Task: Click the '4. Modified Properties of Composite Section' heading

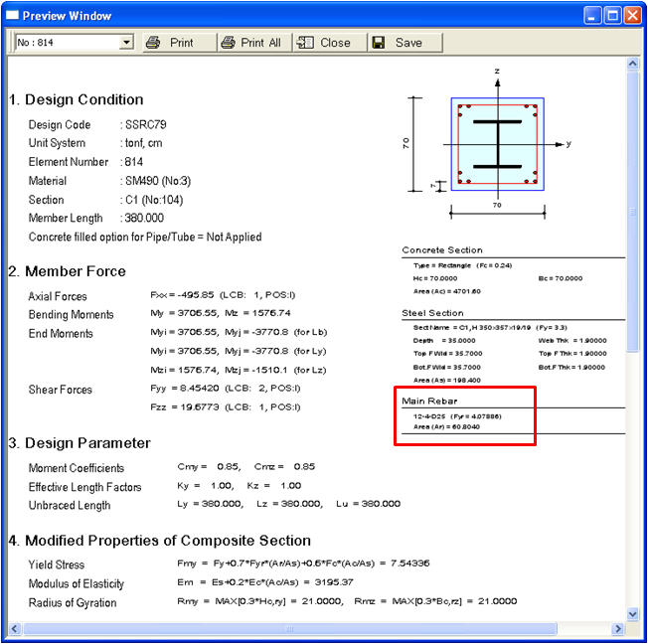Action: point(160,541)
